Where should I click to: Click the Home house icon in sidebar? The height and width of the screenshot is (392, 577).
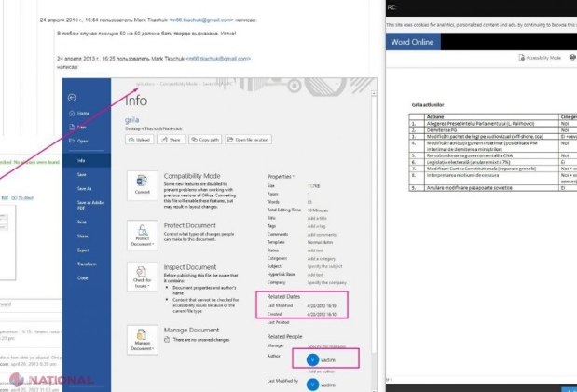tap(72, 114)
